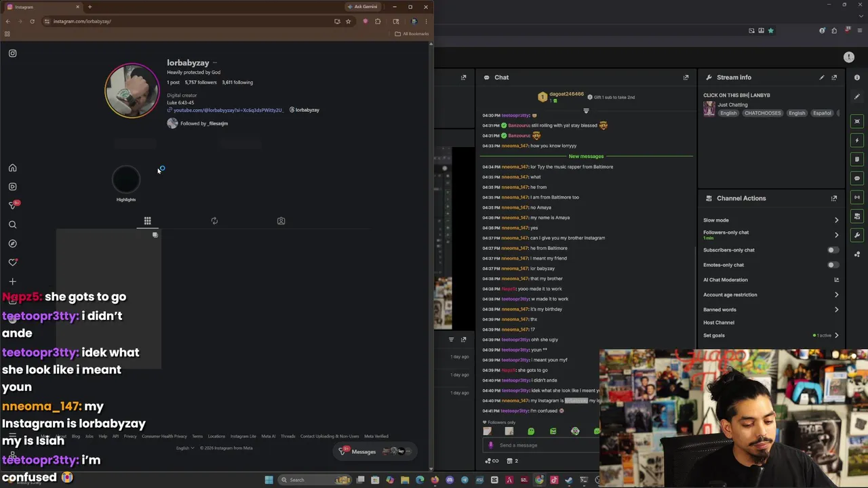This screenshot has height=488, width=868.
Task: Open Instagram Notifications heart icon
Action: (12, 262)
